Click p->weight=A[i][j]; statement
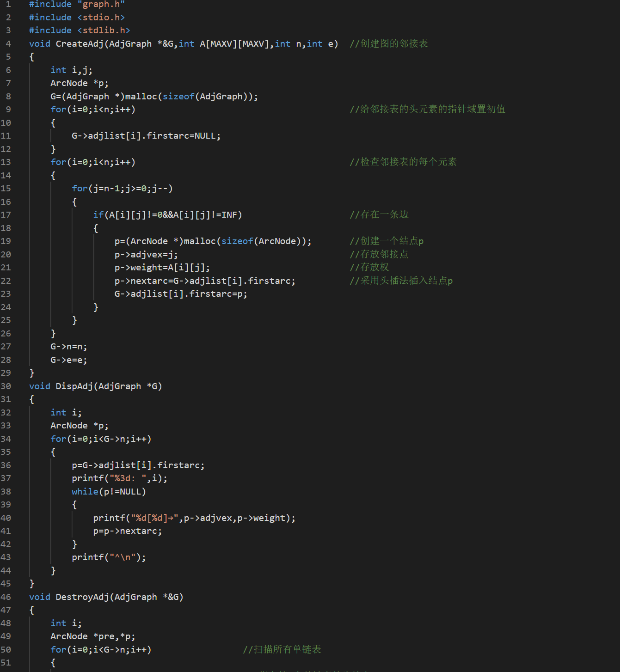The image size is (620, 672). [x=162, y=267]
